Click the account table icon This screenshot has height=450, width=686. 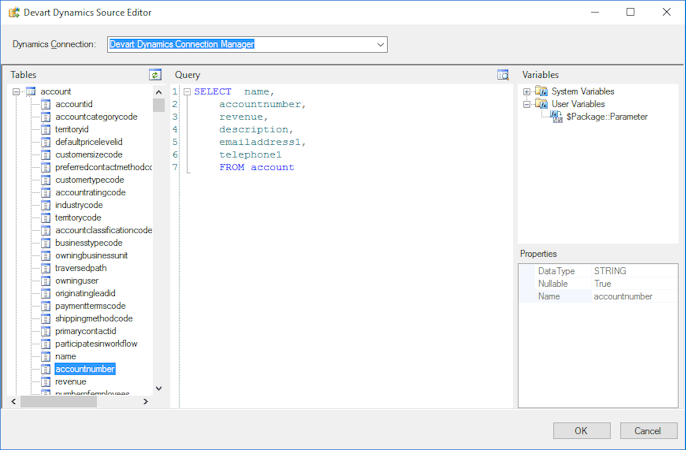[31, 92]
